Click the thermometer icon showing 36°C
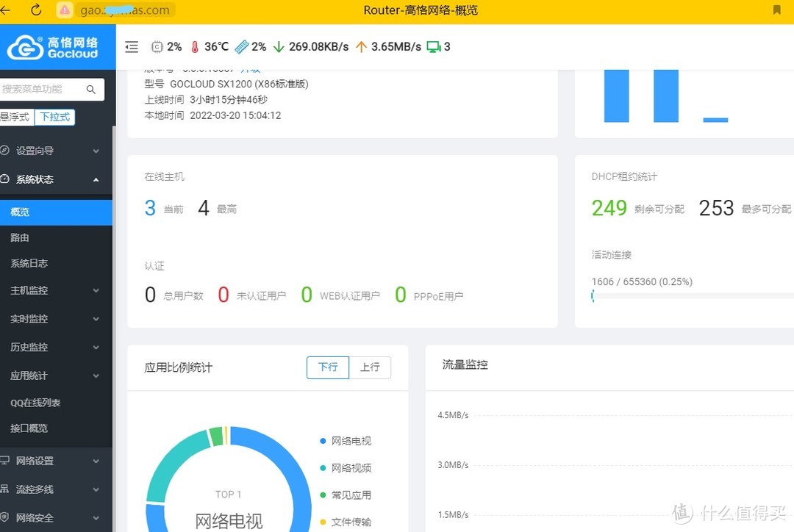This screenshot has height=532, width=794. pyautogui.click(x=193, y=46)
